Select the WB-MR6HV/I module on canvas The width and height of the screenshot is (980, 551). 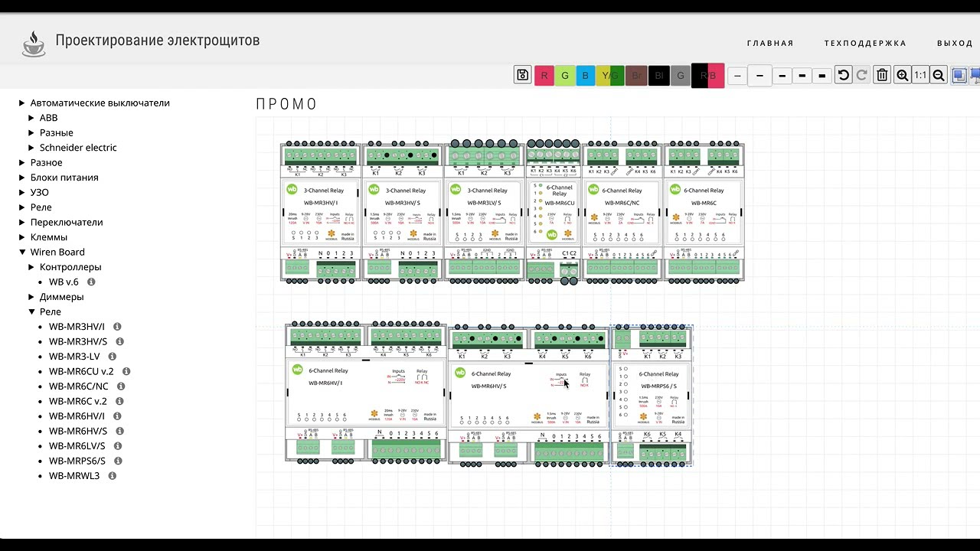click(x=366, y=393)
